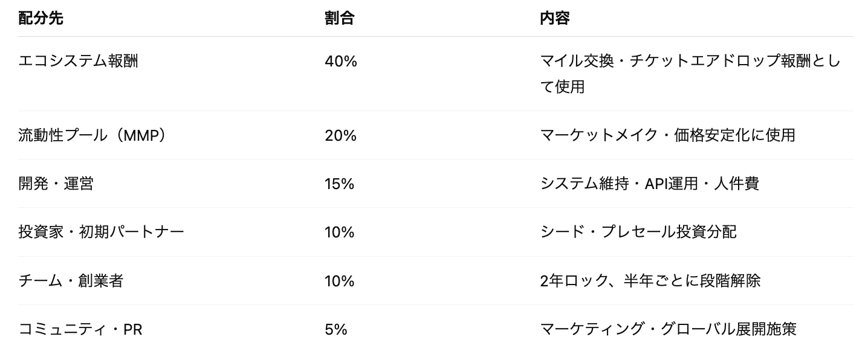The height and width of the screenshot is (354, 868).
Task: Select the コミュニティ・PR cell
Action: (x=80, y=329)
